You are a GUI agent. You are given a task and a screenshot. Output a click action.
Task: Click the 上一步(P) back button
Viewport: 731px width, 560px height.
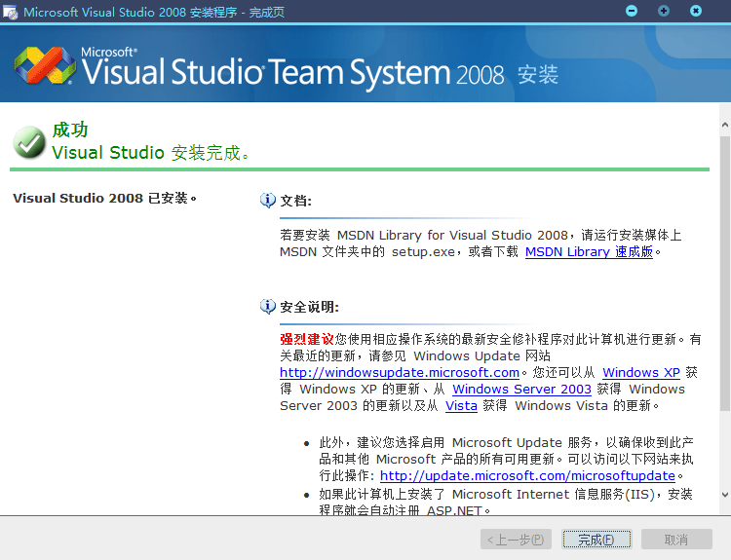[517, 540]
